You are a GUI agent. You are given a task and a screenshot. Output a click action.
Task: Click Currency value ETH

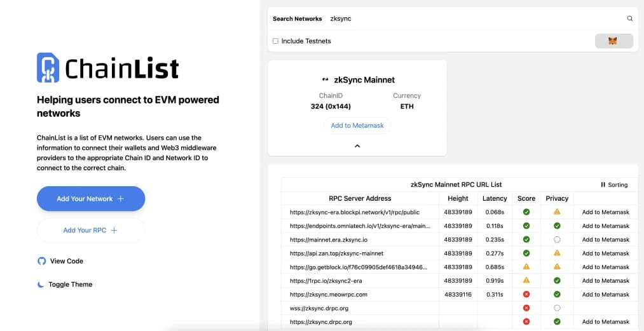point(407,106)
